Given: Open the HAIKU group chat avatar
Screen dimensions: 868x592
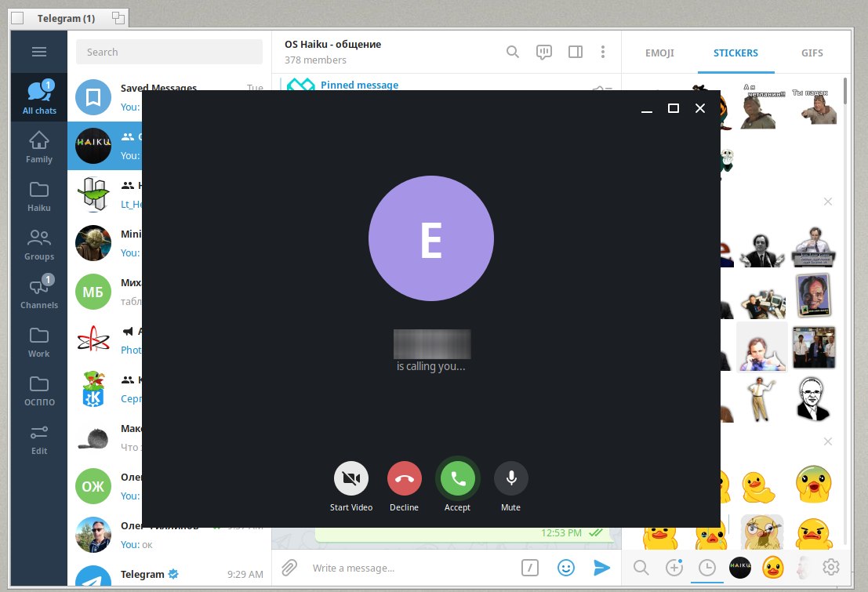Looking at the screenshot, I should (x=93, y=146).
